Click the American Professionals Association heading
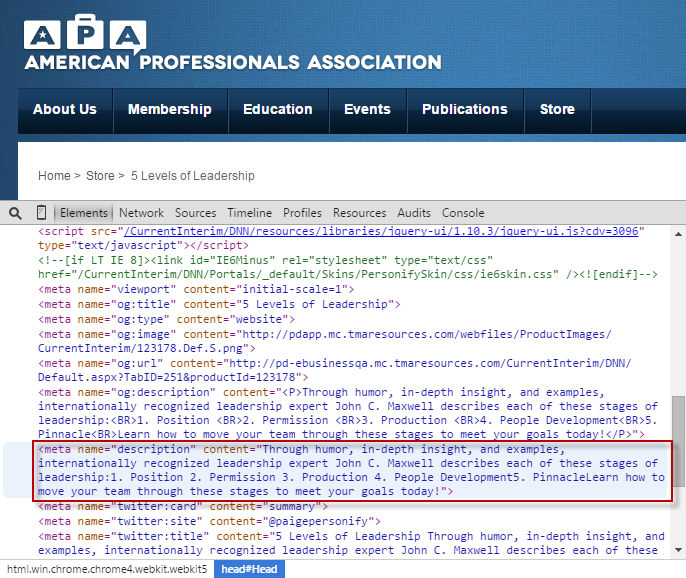Screen dimensions: 686x578 [x=233, y=62]
